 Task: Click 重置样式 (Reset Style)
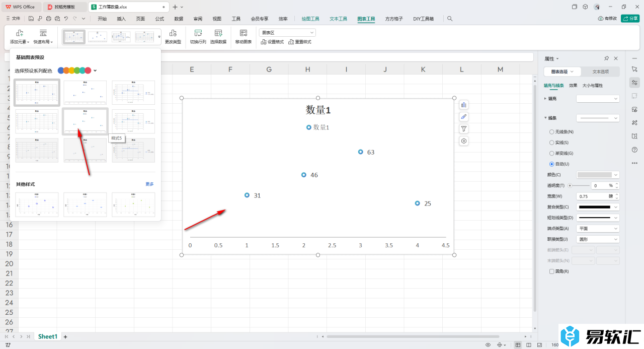[300, 42]
